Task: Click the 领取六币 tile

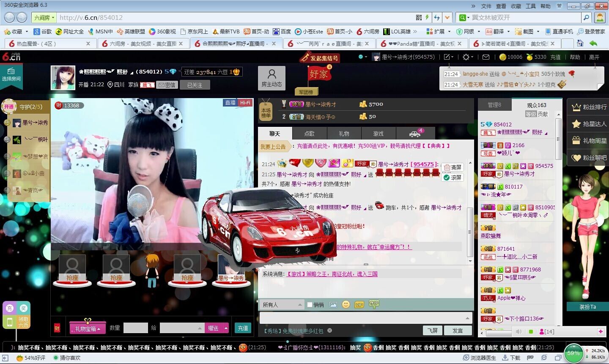Action: [x=23, y=322]
